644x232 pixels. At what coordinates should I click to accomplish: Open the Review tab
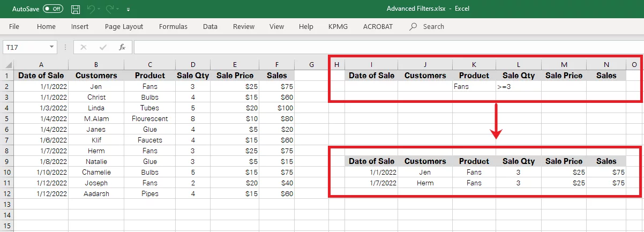[x=244, y=26]
